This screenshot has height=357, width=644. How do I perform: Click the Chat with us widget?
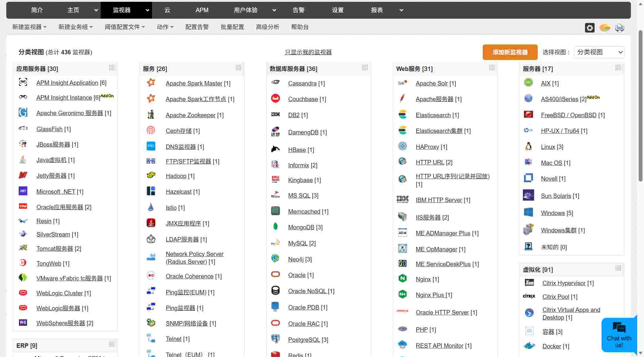619,335
